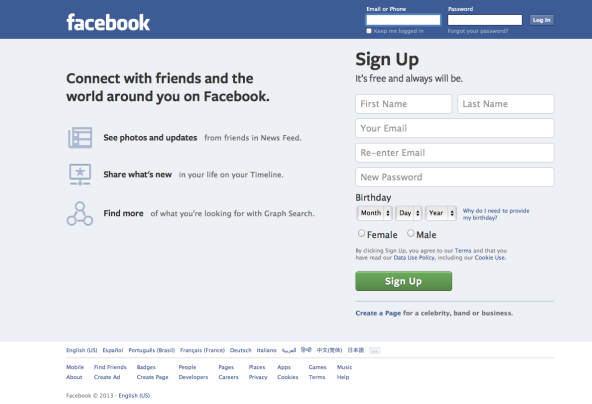Open the Day birthday dropdown
This screenshot has height=404, width=592.
[409, 213]
